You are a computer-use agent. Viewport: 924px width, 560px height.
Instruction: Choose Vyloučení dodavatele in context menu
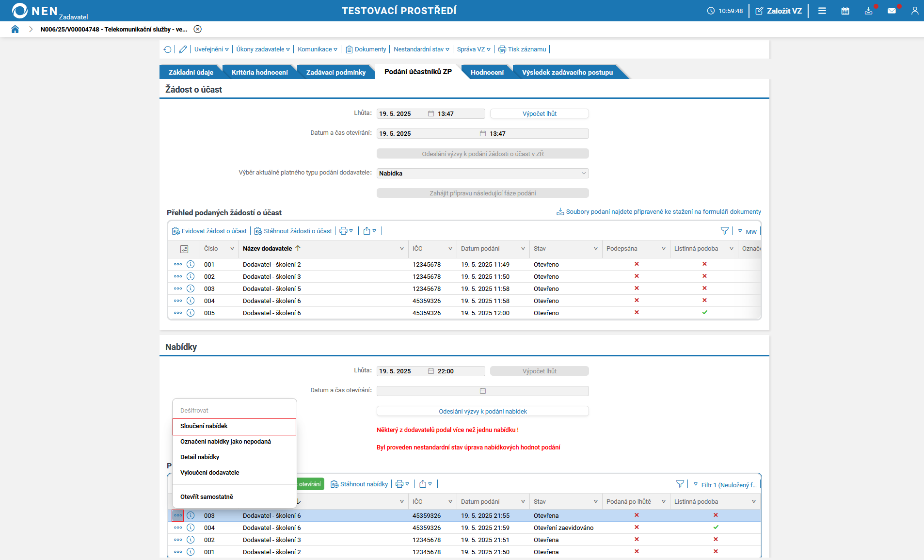[x=210, y=473]
